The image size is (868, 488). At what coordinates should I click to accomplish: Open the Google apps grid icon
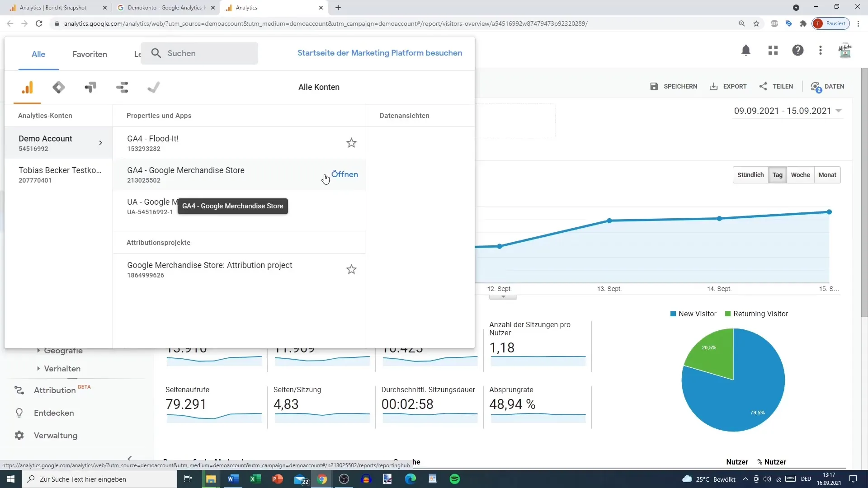(773, 50)
